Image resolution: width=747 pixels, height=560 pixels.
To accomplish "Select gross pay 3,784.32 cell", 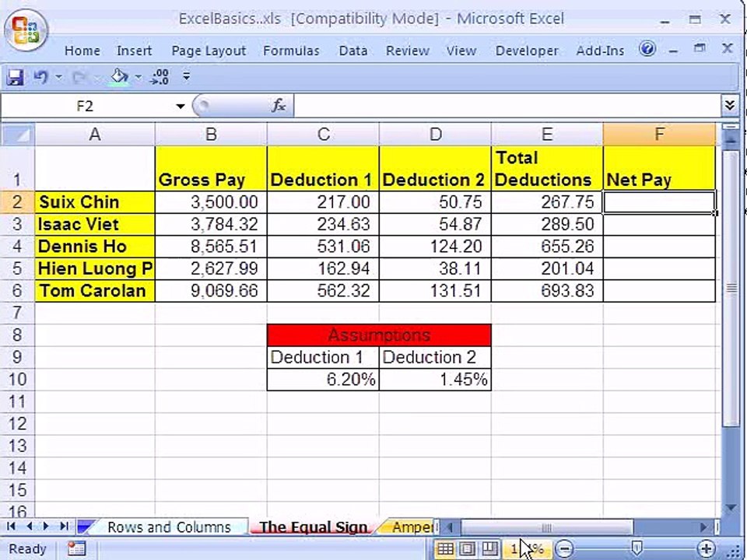I will 211,224.
